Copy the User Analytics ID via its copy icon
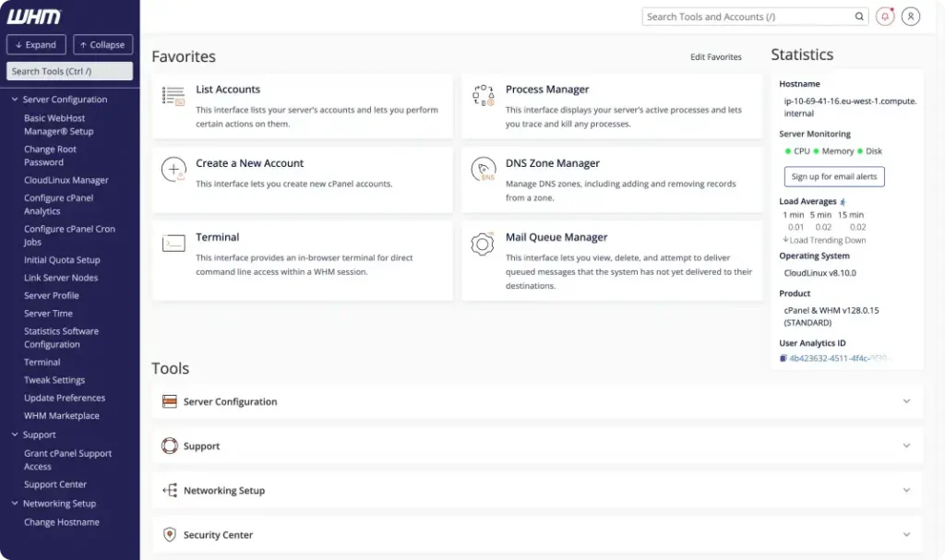The height and width of the screenshot is (560, 945). click(x=784, y=358)
